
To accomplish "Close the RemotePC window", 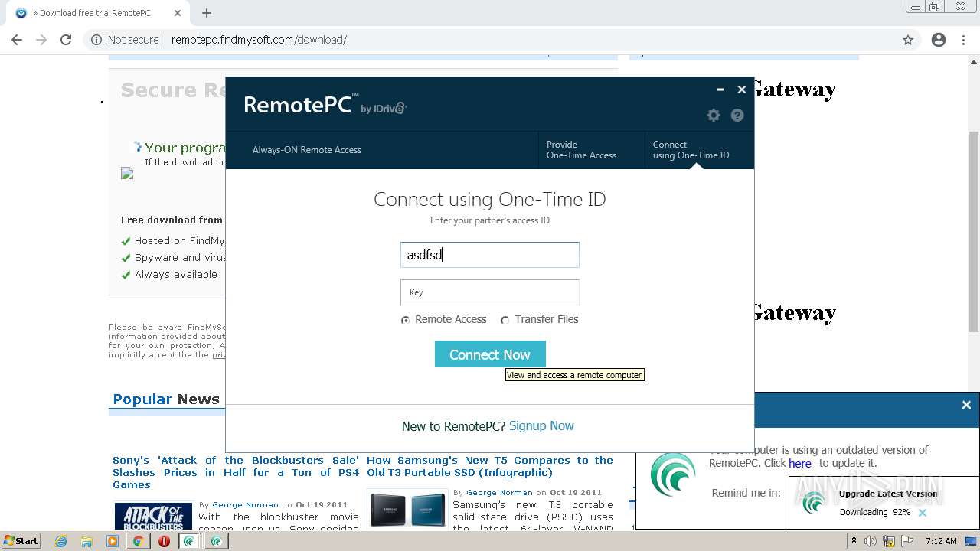I will [x=742, y=90].
